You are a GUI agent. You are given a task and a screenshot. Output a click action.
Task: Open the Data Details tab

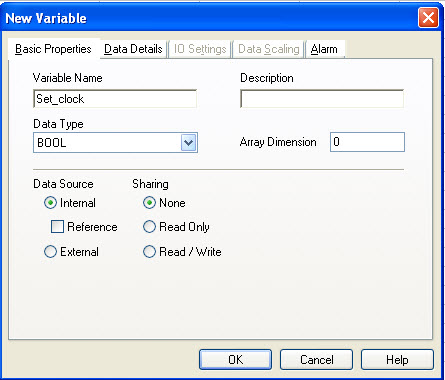click(x=133, y=49)
